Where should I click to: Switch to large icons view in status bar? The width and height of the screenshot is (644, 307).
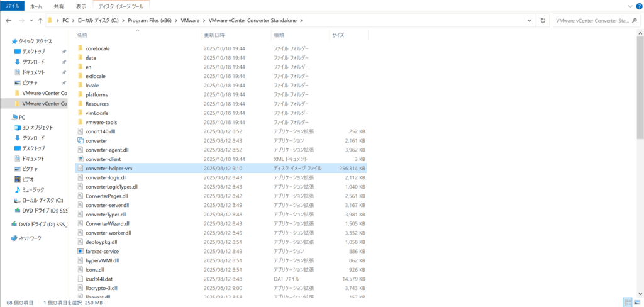tap(637, 302)
